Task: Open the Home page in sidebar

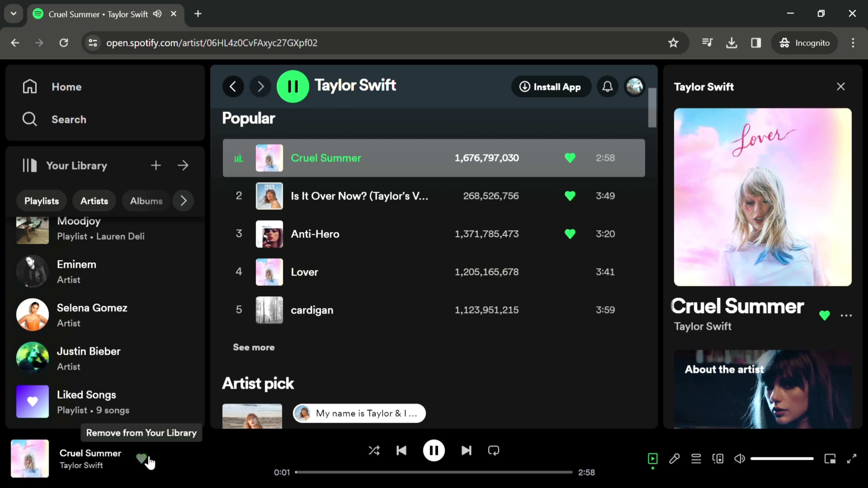Action: coord(52,87)
